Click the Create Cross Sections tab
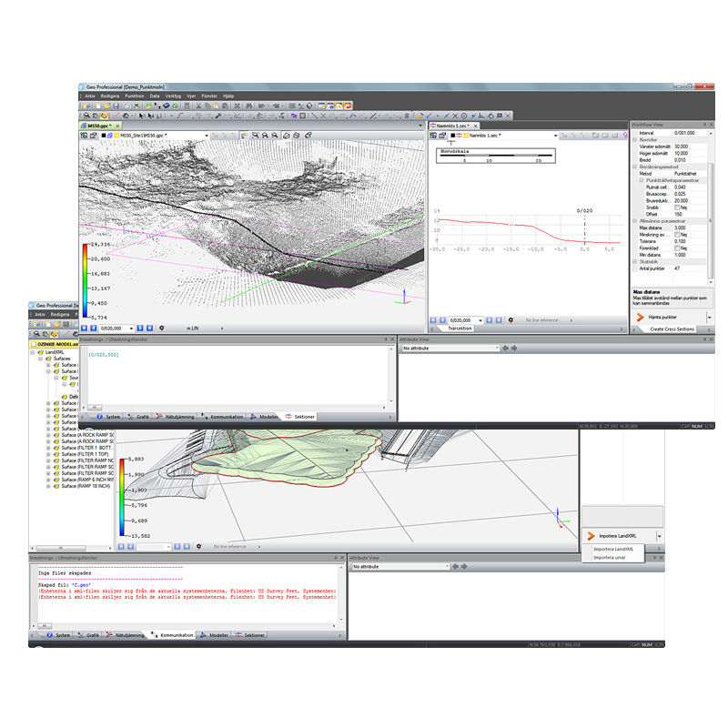The height and width of the screenshot is (728, 728). 672,329
